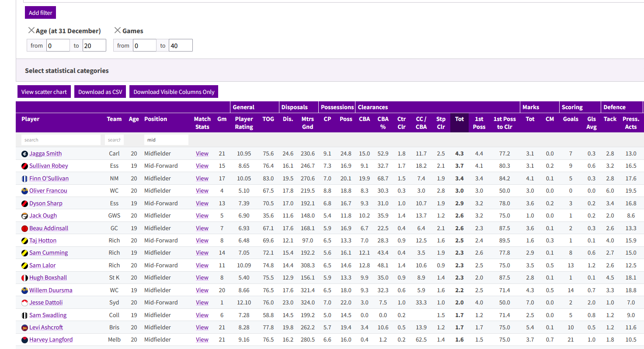The image size is (644, 349).
Task: Focus the Age 'from' input field
Action: point(58,45)
